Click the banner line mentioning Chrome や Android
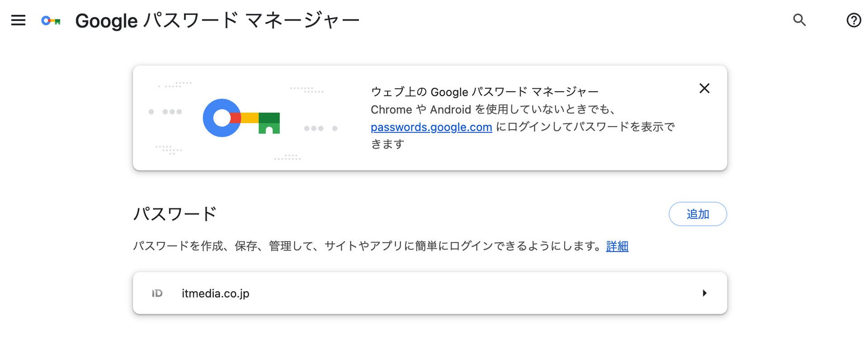The width and height of the screenshot is (868, 359). click(x=493, y=109)
